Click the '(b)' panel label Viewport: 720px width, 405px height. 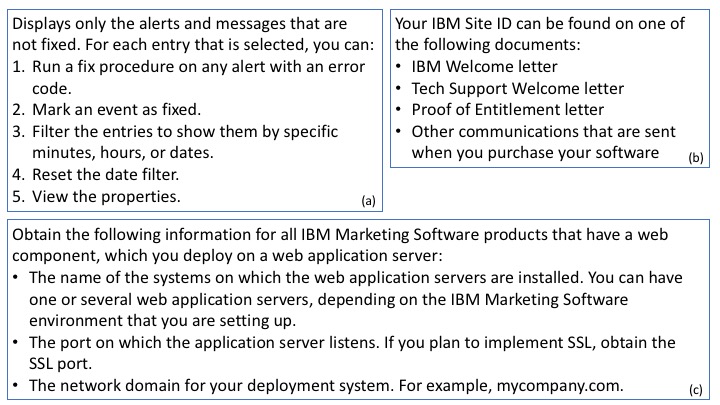696,158
